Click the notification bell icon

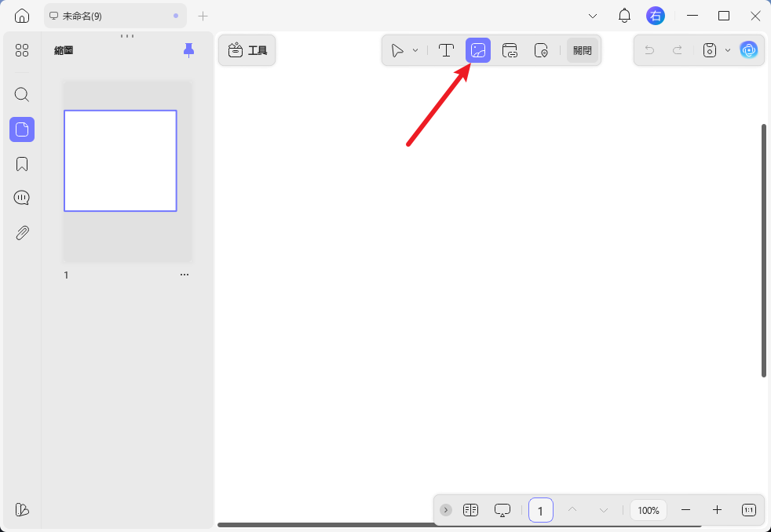pos(624,16)
